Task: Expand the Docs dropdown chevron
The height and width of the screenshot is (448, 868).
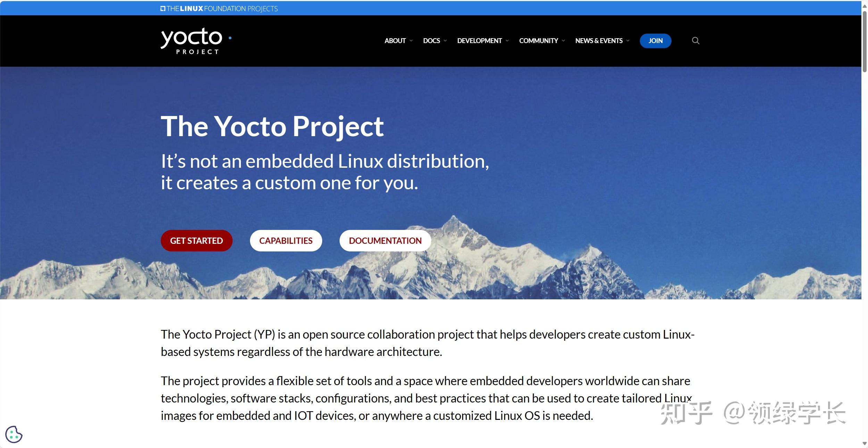Action: [445, 41]
